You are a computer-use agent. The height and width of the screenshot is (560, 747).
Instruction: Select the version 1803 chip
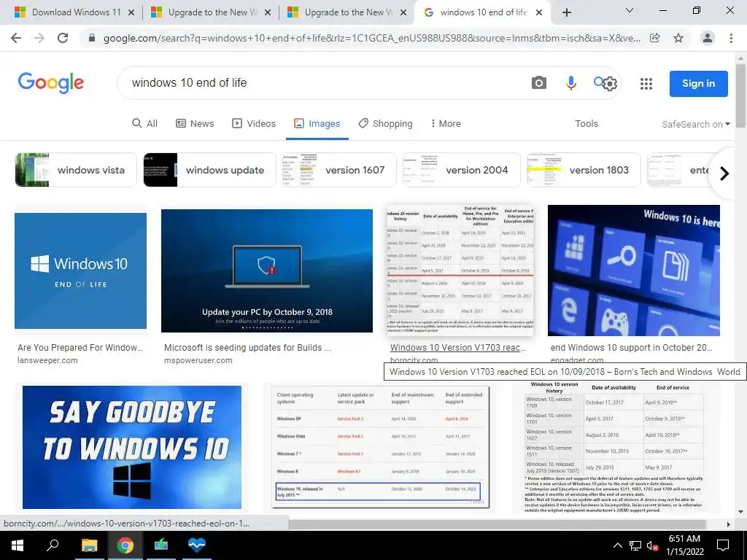(584, 170)
